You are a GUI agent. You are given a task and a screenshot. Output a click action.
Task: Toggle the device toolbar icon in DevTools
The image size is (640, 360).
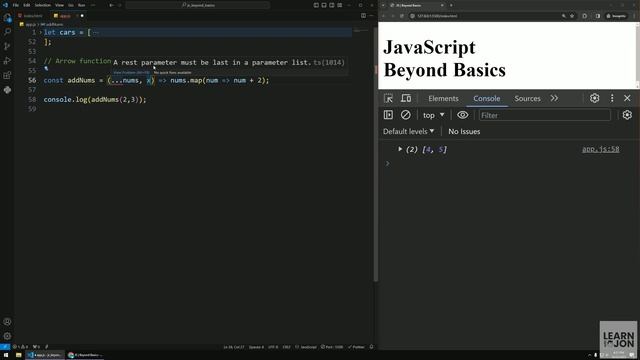tap(406, 98)
